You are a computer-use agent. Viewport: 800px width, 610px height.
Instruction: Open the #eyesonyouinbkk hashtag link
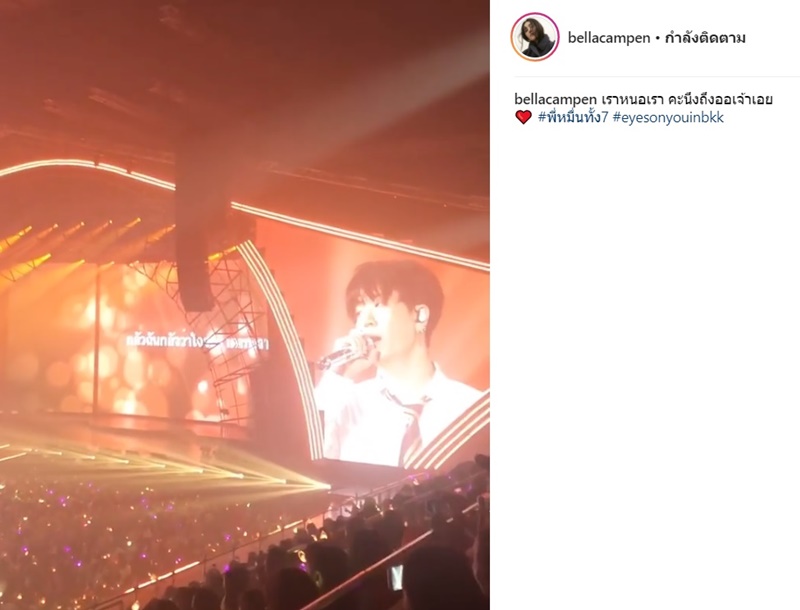click(x=668, y=118)
